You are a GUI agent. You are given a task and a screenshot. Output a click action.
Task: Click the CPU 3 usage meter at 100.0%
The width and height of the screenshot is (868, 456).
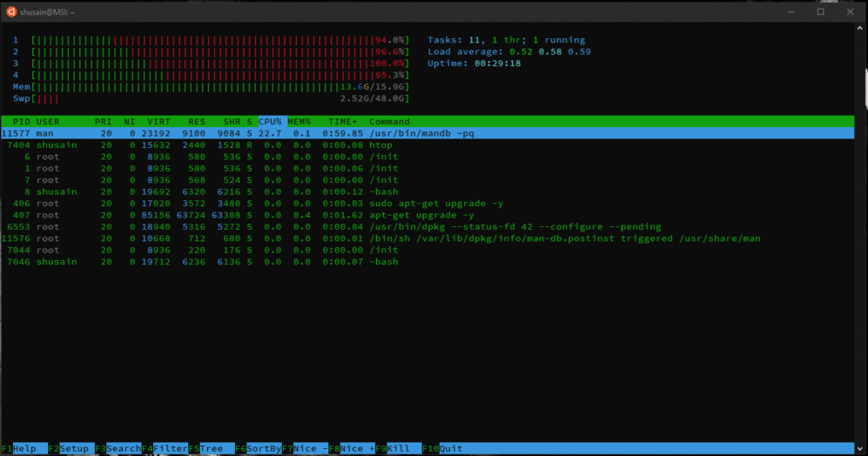[x=220, y=63]
